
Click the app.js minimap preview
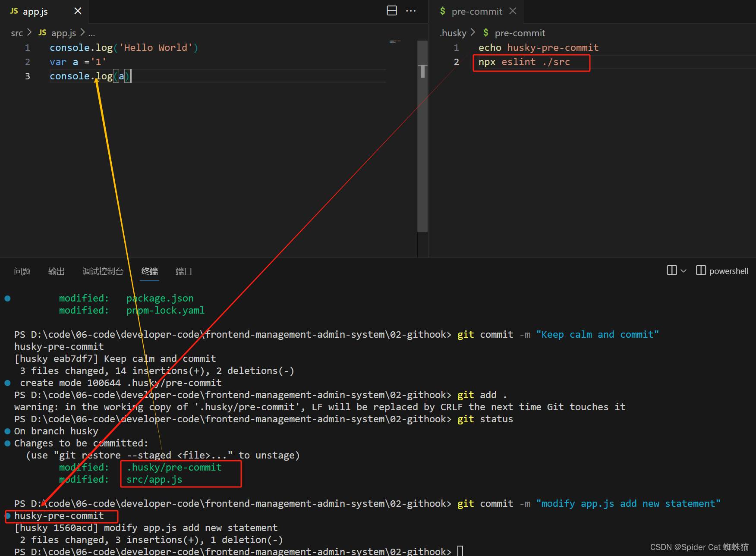point(395,42)
